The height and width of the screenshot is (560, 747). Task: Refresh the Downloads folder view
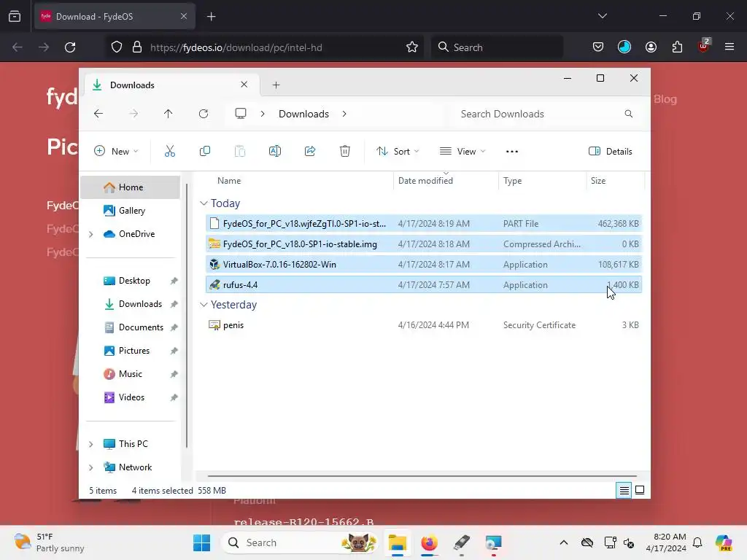click(204, 114)
